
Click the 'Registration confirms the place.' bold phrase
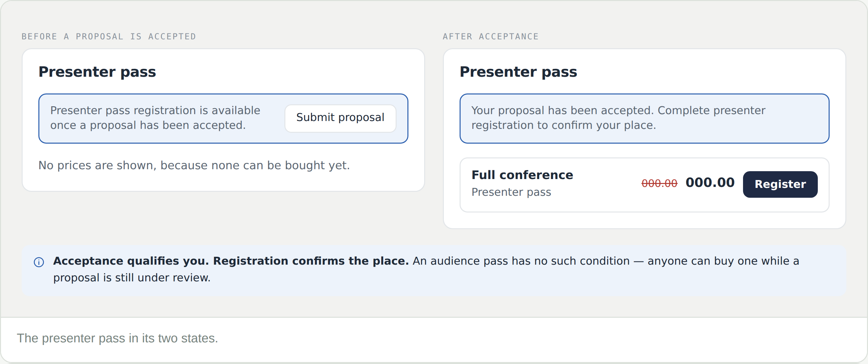point(311,261)
